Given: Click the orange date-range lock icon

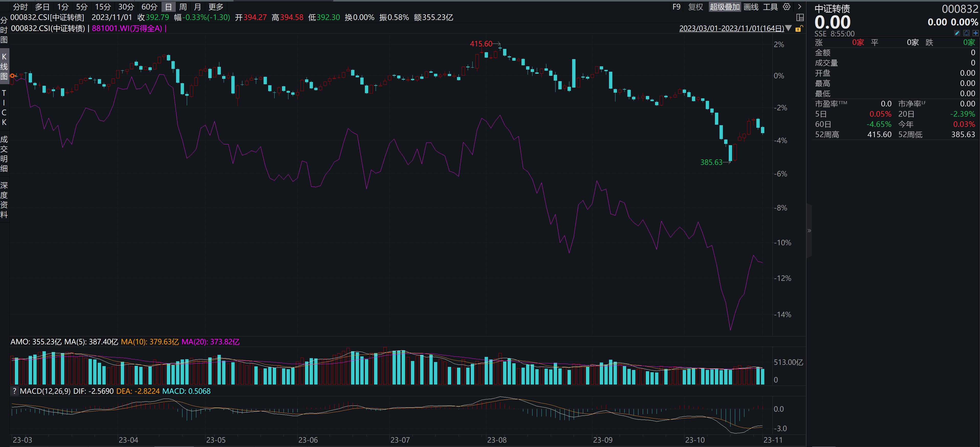Looking at the screenshot, I should [x=799, y=29].
